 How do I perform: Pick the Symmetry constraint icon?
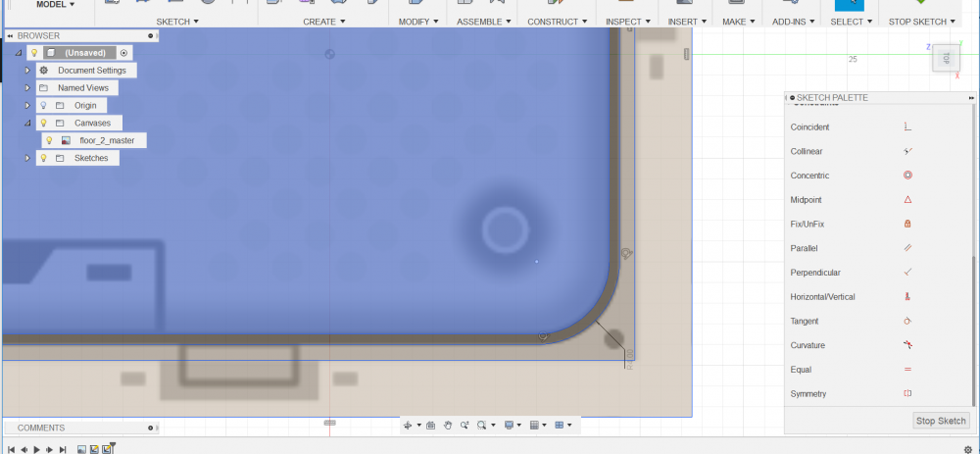pyautogui.click(x=907, y=393)
